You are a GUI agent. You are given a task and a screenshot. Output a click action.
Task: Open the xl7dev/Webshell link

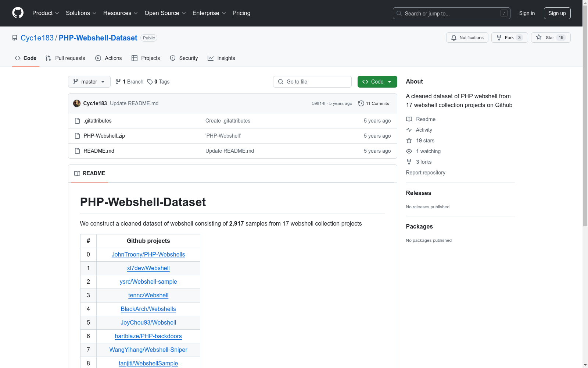click(148, 268)
